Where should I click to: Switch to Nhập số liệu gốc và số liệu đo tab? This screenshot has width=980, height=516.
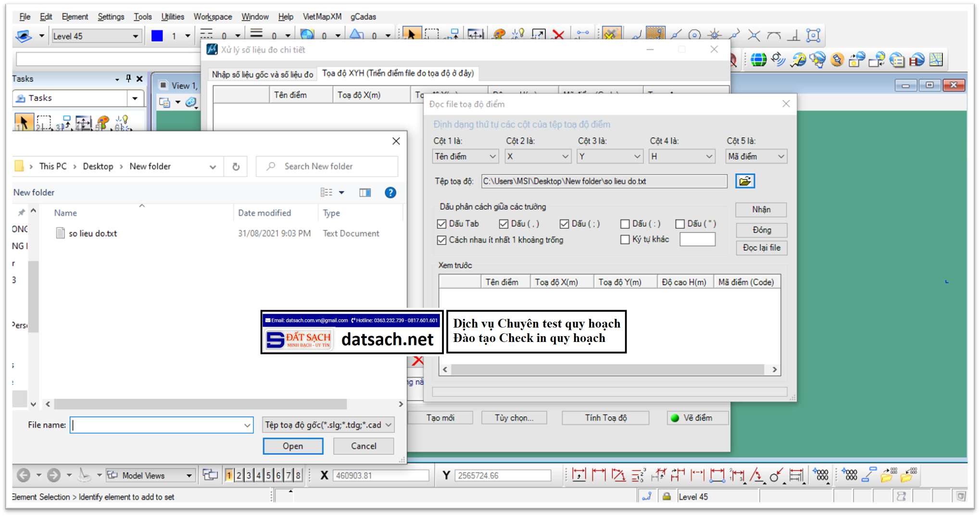tap(262, 74)
